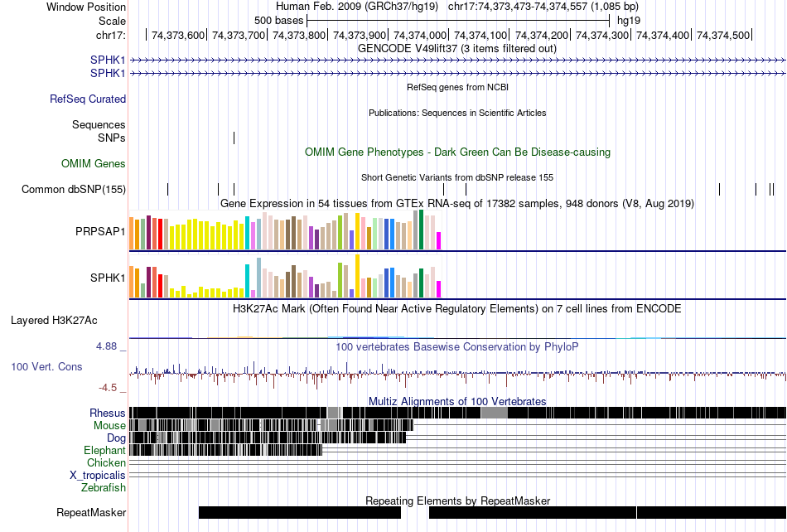The width and height of the screenshot is (787, 532).
Task: Click the 4.88 PhyloP upper scale value
Action: click(x=106, y=346)
